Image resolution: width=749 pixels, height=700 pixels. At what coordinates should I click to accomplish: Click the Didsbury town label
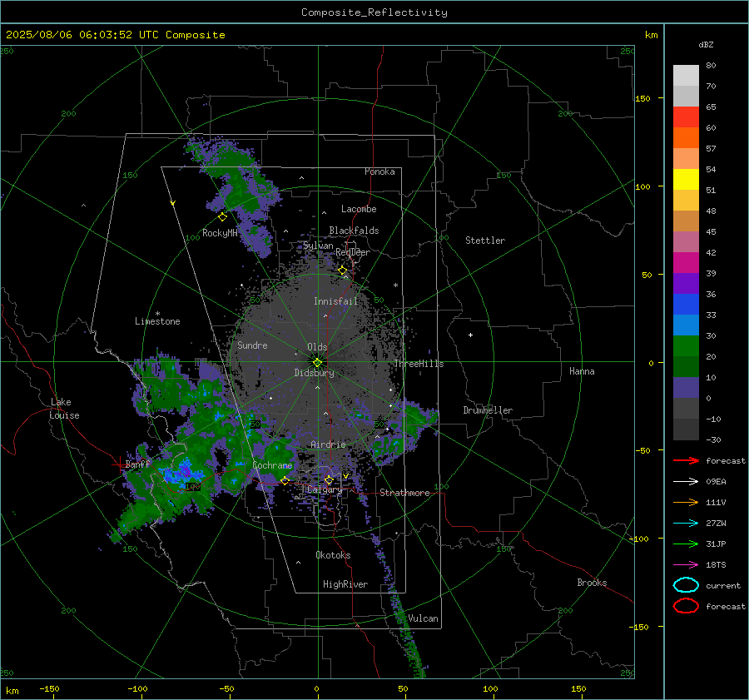(x=314, y=373)
